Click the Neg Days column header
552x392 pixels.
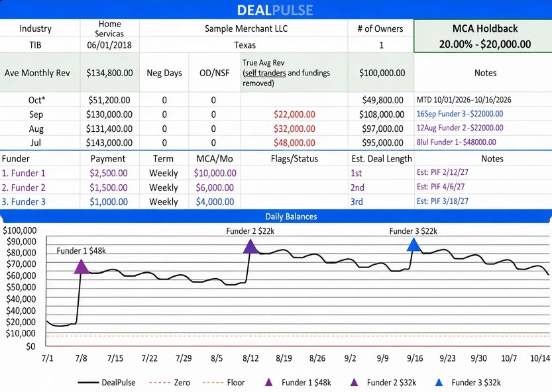pyautogui.click(x=164, y=73)
